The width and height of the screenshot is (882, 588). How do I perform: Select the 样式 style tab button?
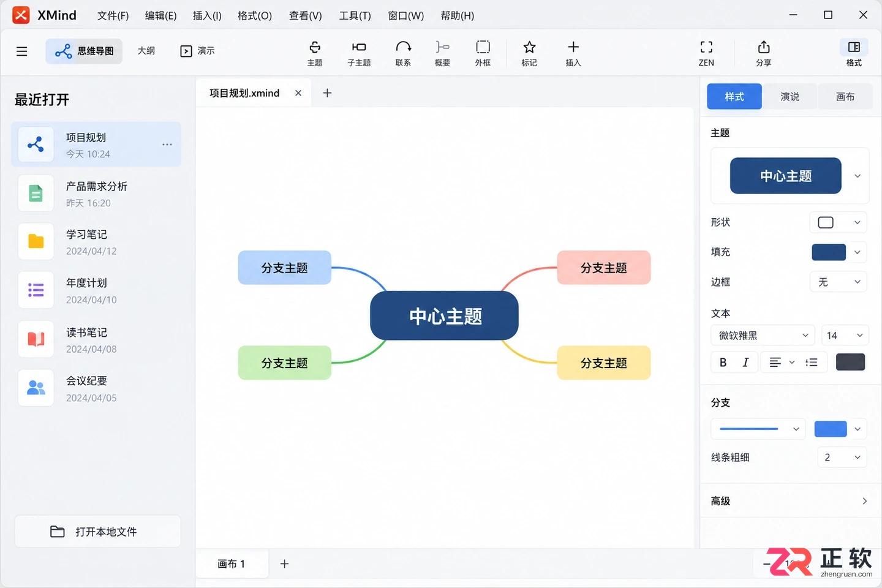pos(734,97)
